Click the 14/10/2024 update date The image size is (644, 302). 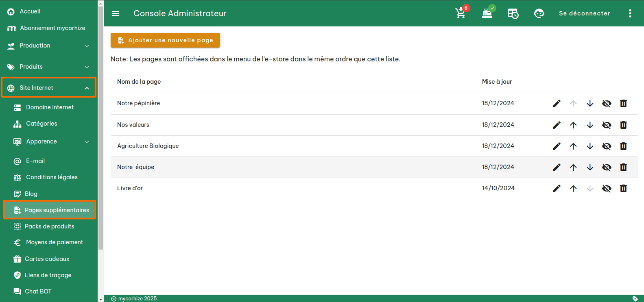(498, 188)
